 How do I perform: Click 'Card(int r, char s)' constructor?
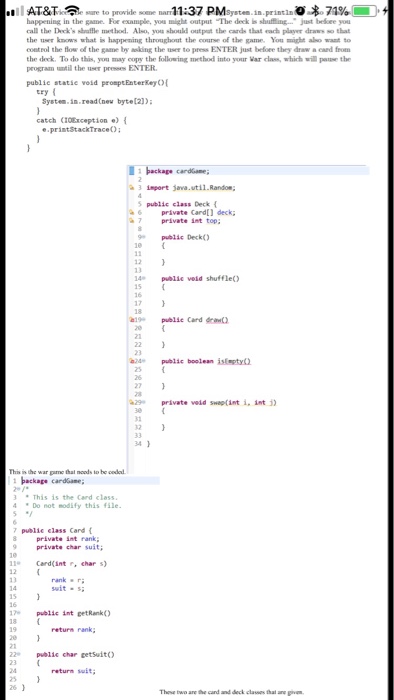pos(72,564)
